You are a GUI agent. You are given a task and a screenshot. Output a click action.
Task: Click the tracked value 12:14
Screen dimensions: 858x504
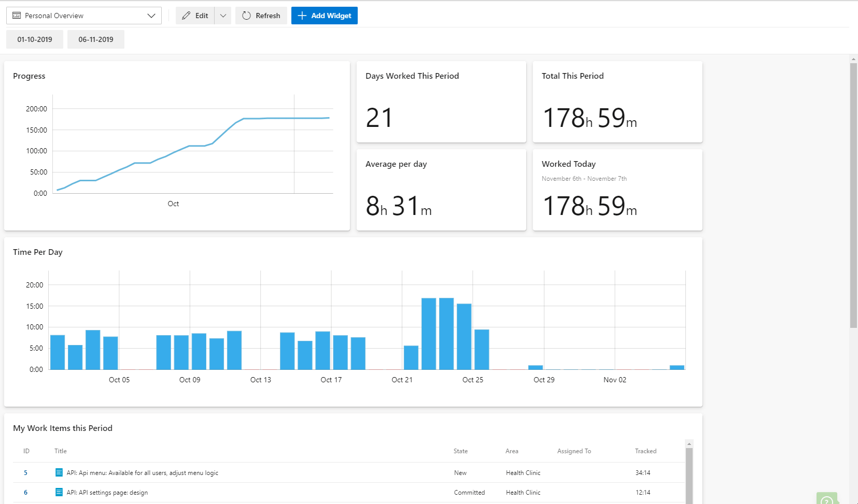(643, 493)
